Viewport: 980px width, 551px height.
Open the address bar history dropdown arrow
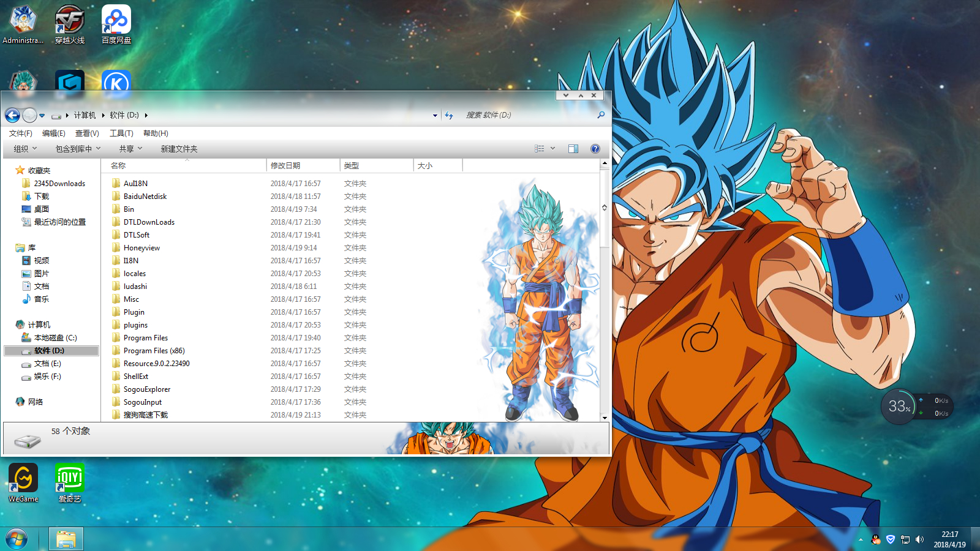[435, 115]
